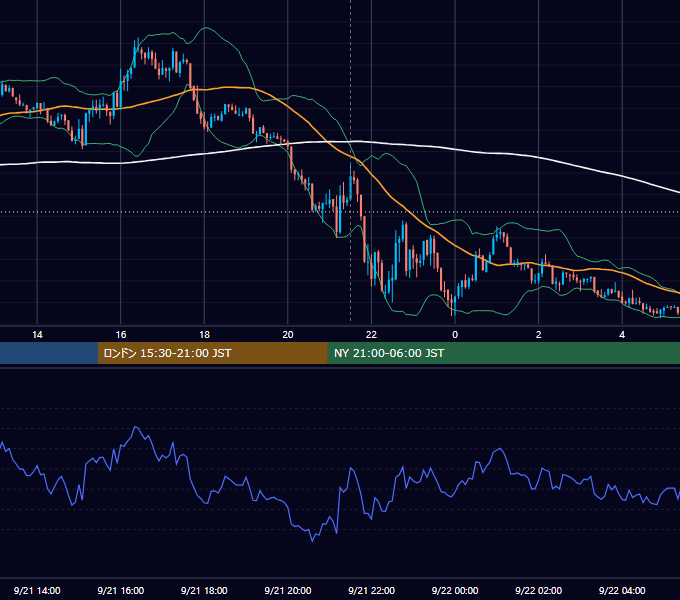Click the 2 hour label on time axis
Screen dimensions: 680x600
[x=539, y=335]
